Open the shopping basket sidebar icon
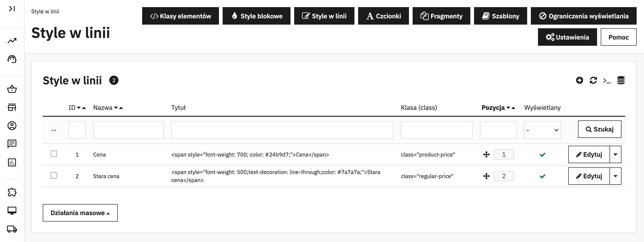 12,89
